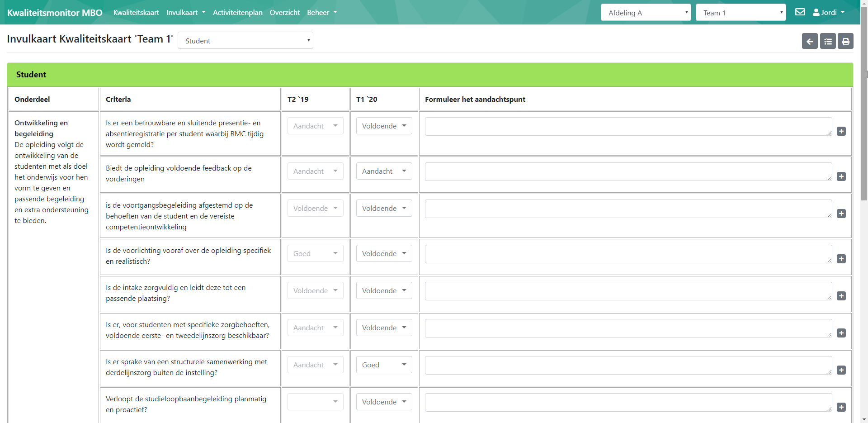Navigate to the Kwaliteitskaart link

[x=136, y=12]
